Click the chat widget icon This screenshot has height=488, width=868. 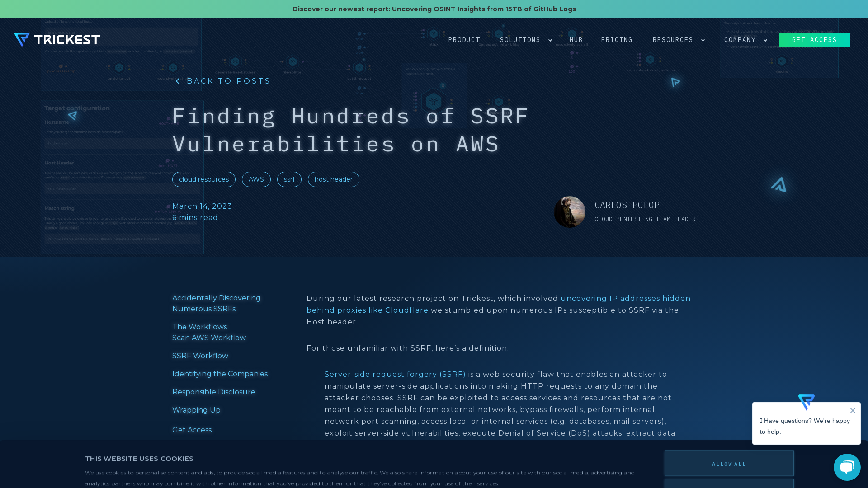coord(847,467)
